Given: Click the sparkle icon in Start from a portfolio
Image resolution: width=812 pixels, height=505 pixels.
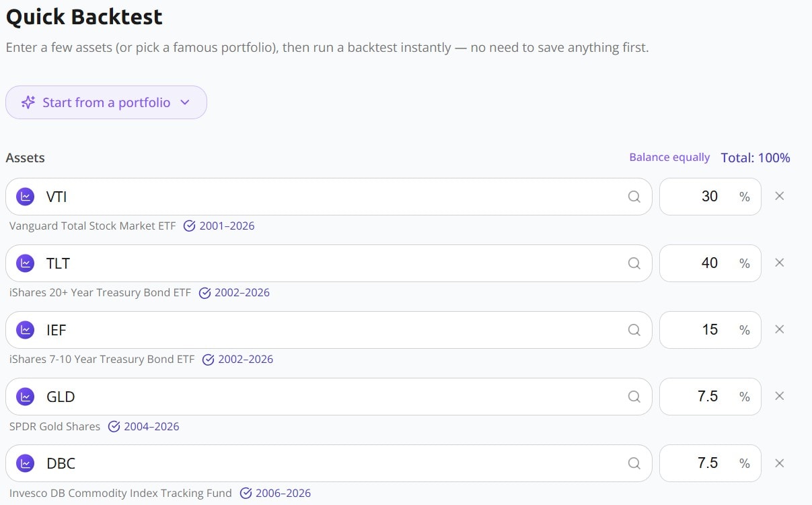Looking at the screenshot, I should (28, 102).
